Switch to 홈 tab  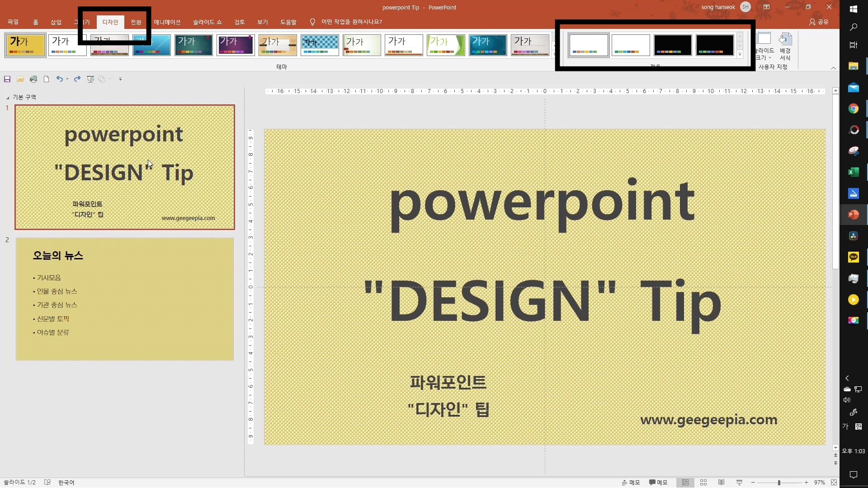tap(35, 22)
